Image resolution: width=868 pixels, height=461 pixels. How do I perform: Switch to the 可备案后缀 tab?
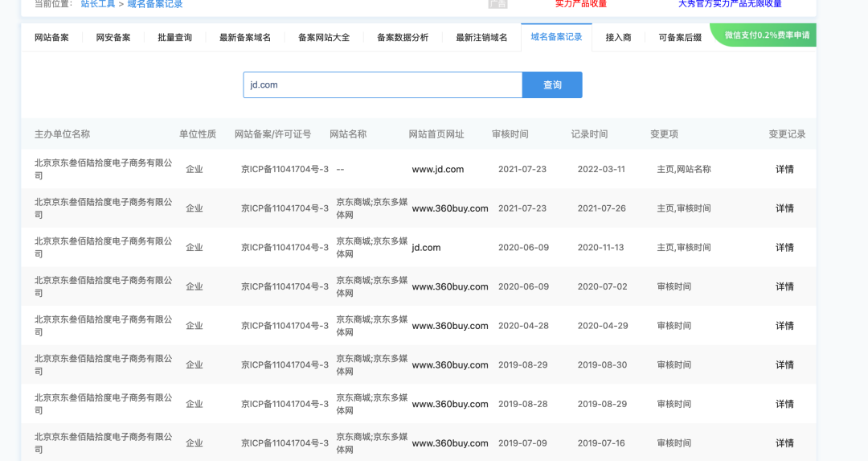(680, 38)
